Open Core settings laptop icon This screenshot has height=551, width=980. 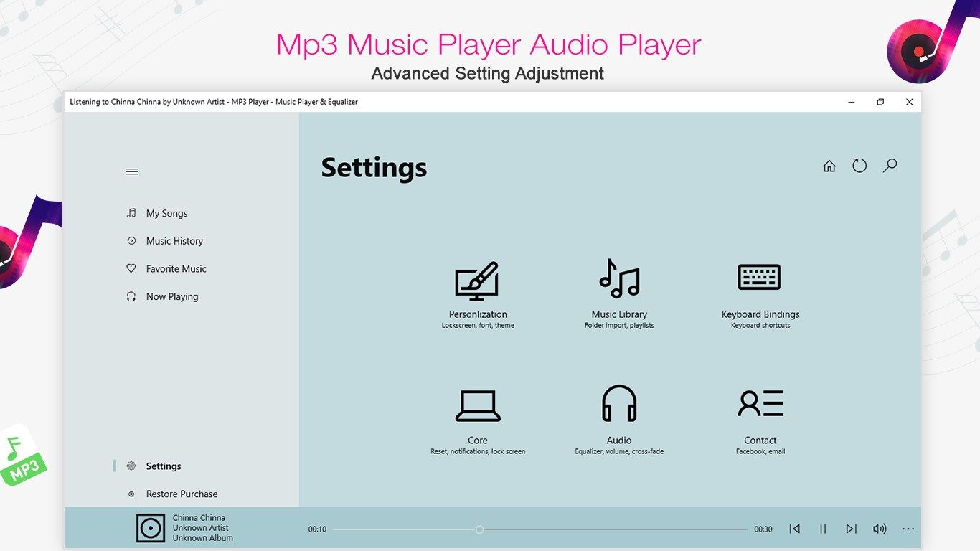click(477, 406)
